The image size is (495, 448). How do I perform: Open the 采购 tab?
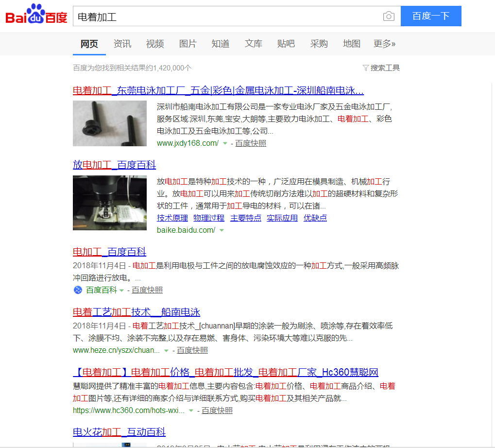click(x=319, y=44)
